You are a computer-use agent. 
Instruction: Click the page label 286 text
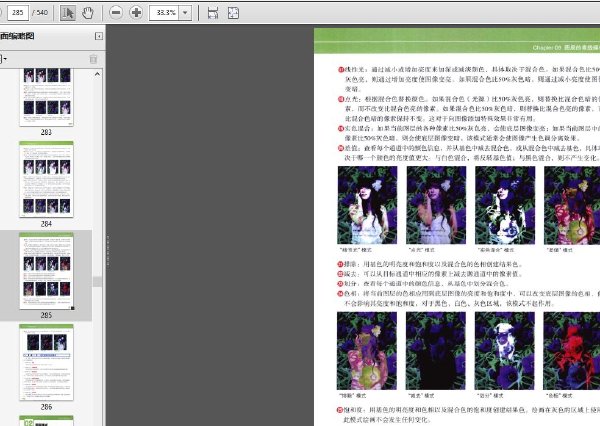pos(46,407)
